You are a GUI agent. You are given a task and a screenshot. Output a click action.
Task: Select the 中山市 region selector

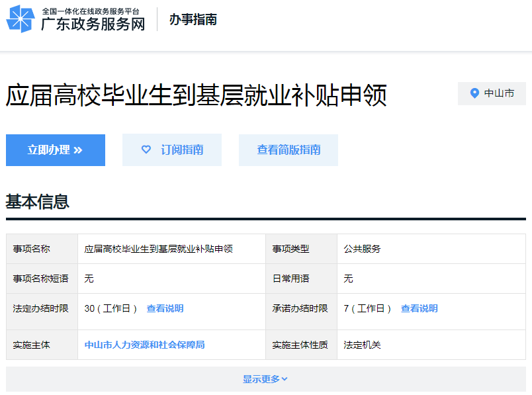(x=492, y=93)
